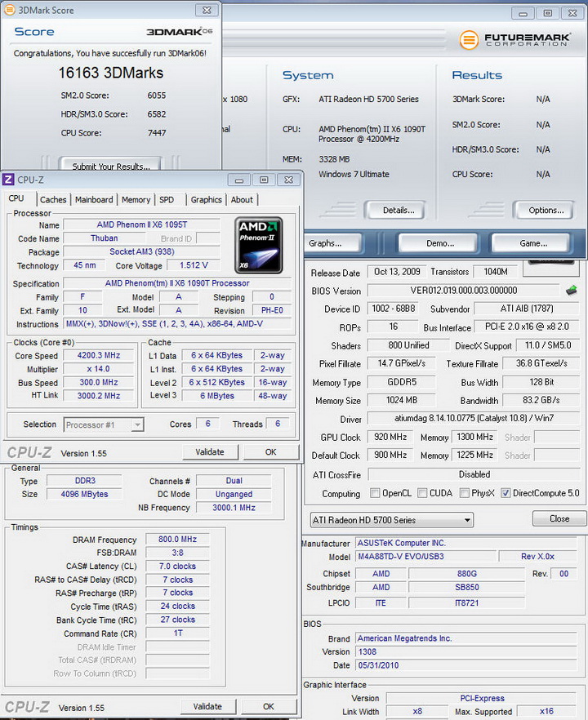Click the Southbridge value SB850
588x720 pixels.
tap(467, 587)
